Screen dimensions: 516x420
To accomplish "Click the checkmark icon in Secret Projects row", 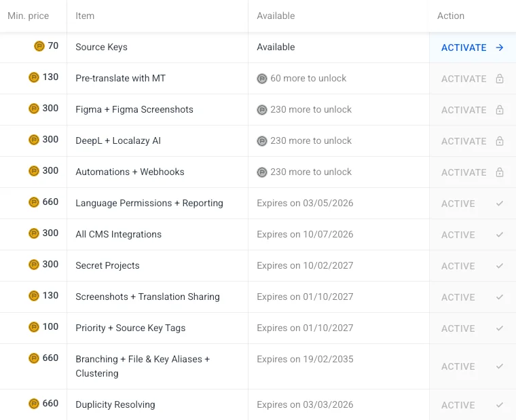I will 500,266.
